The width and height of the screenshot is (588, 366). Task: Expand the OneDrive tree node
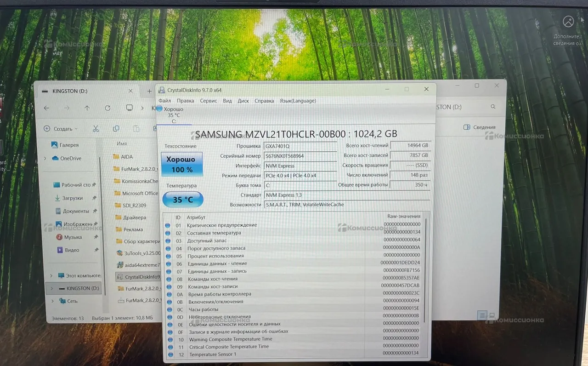click(45, 158)
